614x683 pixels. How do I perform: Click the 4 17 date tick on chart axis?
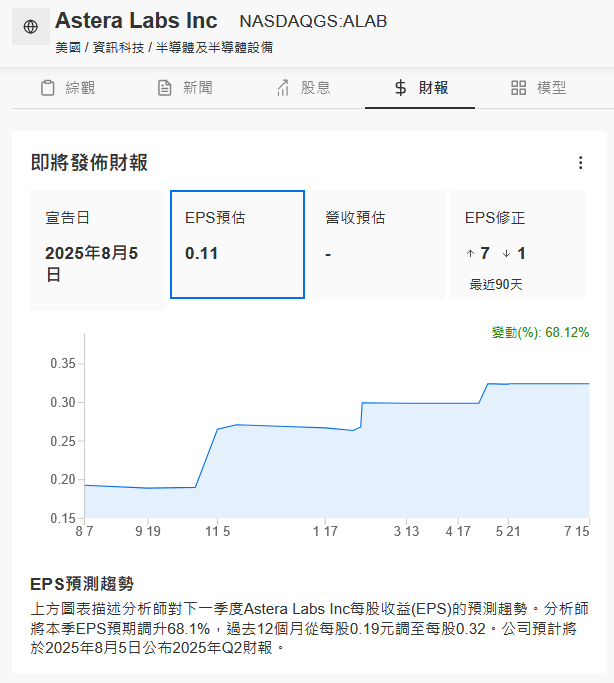458,531
